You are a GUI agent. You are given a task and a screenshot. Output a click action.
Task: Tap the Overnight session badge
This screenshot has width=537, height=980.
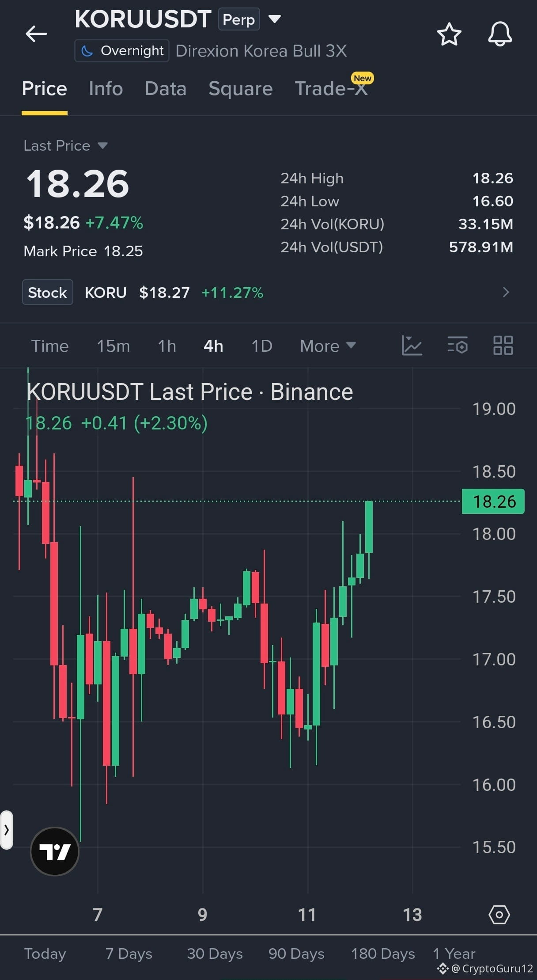click(x=122, y=51)
